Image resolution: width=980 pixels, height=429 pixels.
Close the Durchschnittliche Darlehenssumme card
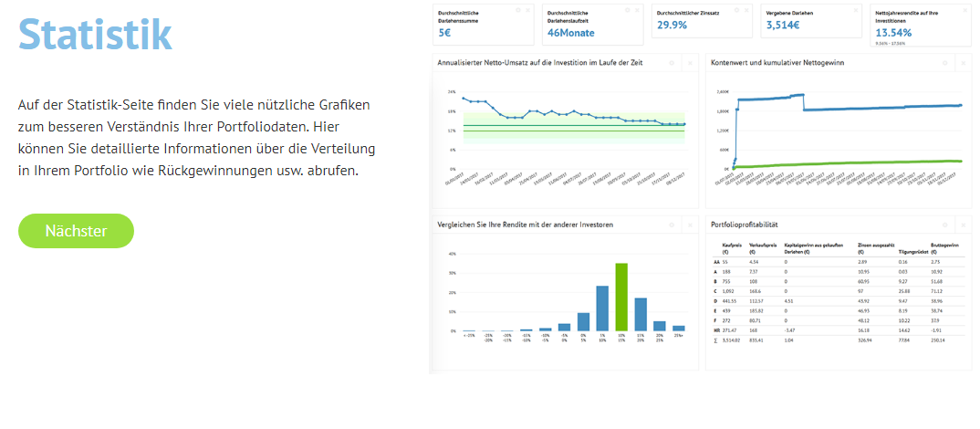528,10
